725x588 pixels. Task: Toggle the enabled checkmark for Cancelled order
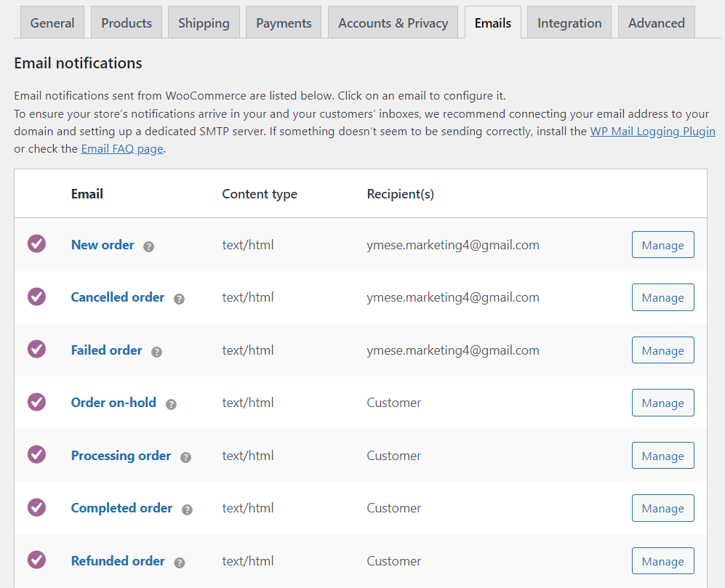[x=36, y=297]
